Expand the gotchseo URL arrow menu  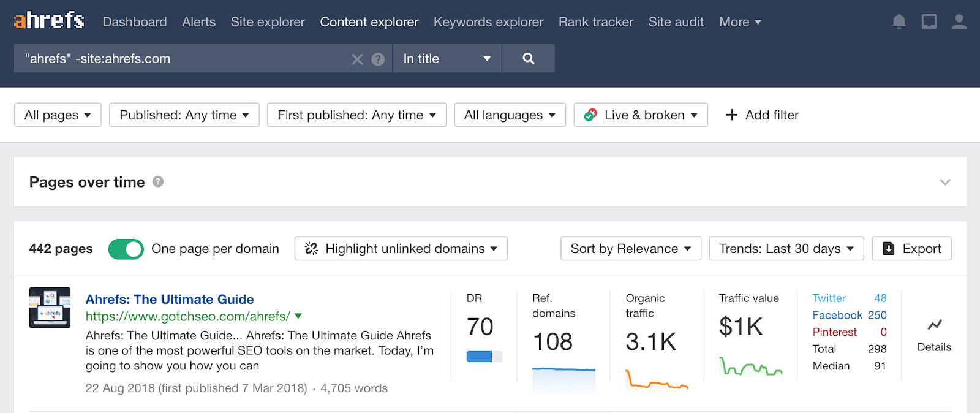coord(298,316)
